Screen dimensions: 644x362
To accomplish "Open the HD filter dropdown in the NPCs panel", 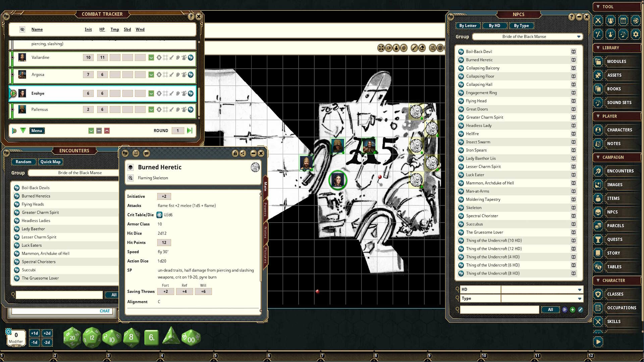I will tap(579, 289).
